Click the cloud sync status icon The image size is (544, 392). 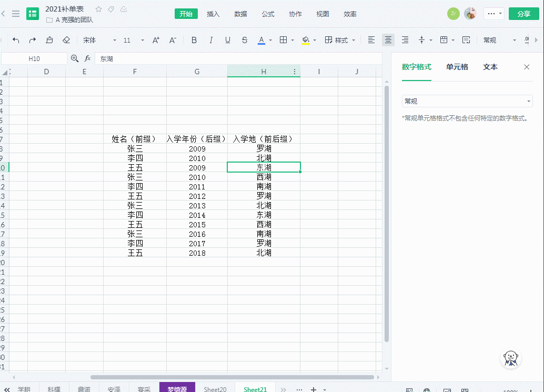(124, 9)
